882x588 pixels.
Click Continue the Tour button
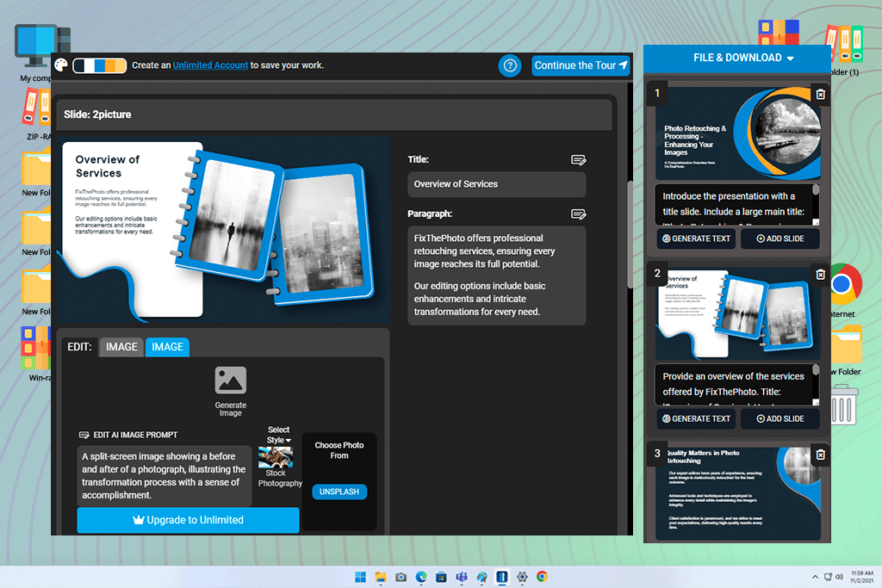coord(580,65)
